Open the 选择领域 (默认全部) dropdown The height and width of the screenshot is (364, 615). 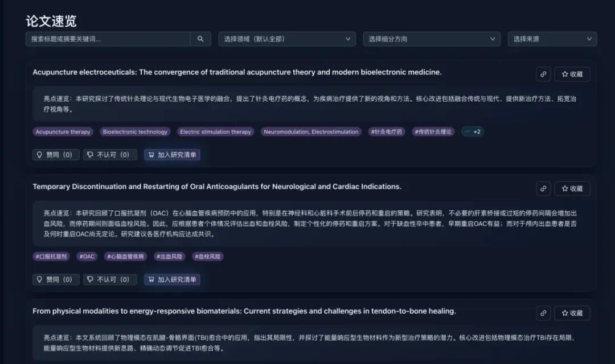click(287, 39)
